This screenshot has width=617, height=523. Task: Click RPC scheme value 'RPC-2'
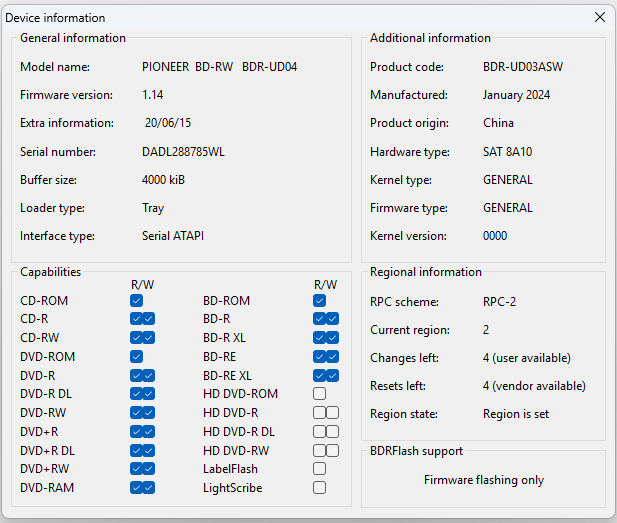[x=499, y=302]
